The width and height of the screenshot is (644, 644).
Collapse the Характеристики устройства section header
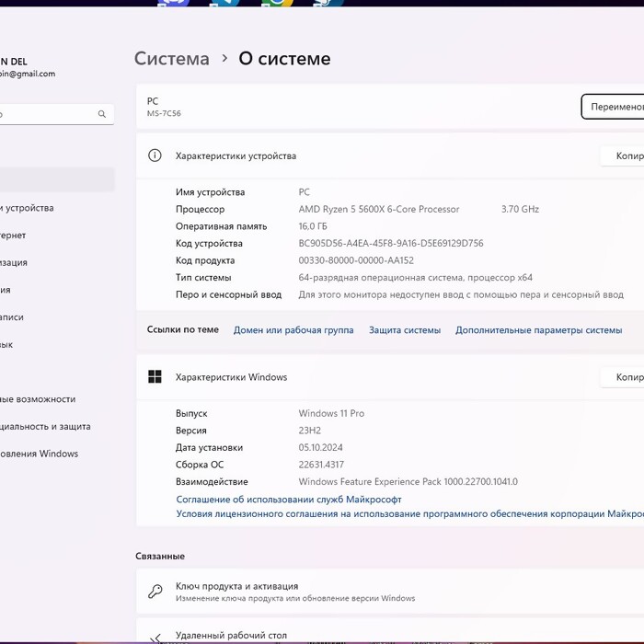click(390, 155)
